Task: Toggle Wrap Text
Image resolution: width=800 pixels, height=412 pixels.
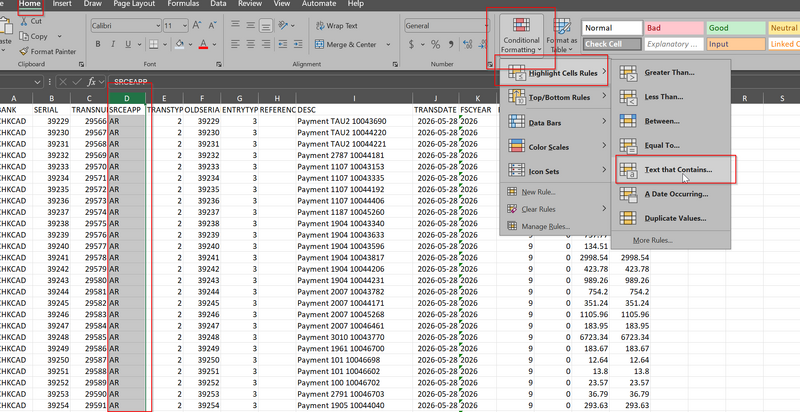Action: pyautogui.click(x=337, y=25)
